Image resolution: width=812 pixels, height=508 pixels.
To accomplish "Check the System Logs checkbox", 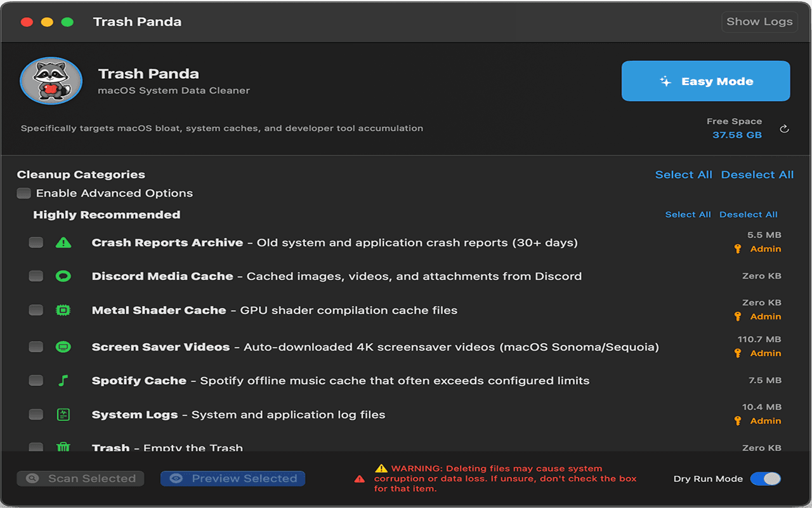I will (x=36, y=415).
